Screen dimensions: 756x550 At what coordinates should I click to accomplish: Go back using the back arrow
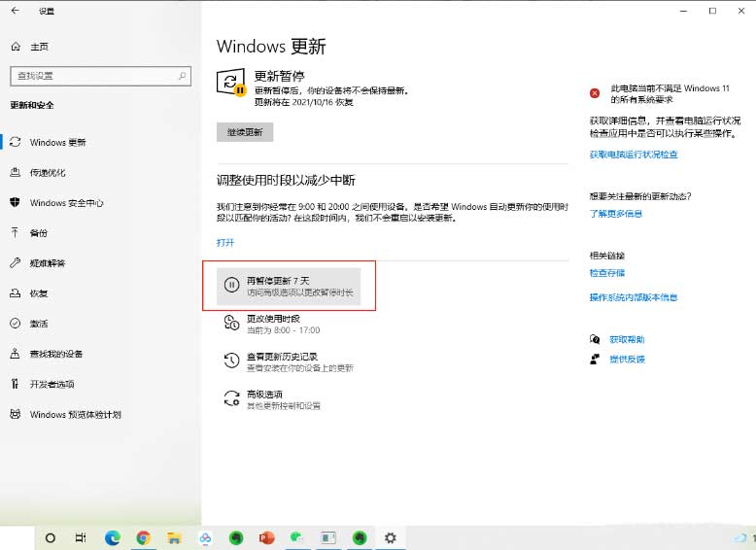point(15,11)
